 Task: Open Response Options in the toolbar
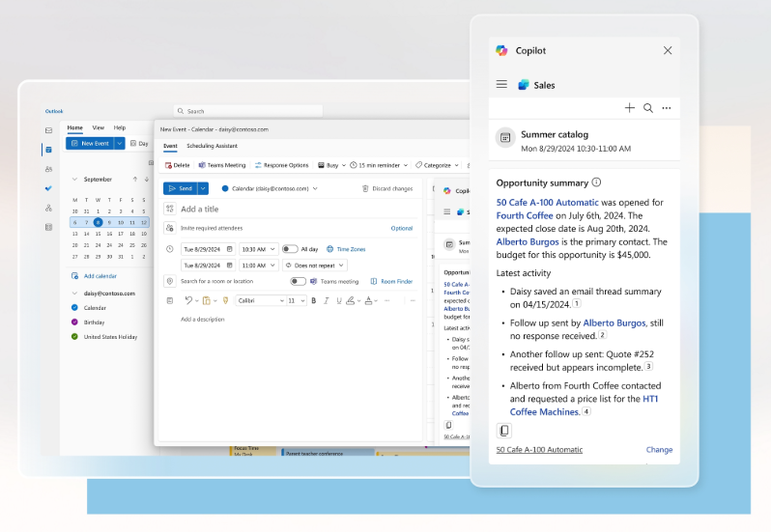(281, 165)
